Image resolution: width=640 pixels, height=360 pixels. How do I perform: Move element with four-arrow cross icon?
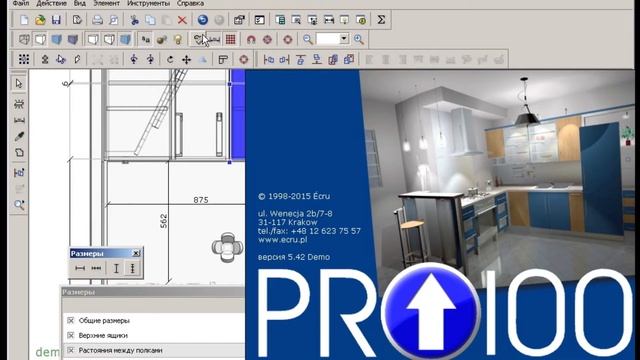[x=186, y=59]
